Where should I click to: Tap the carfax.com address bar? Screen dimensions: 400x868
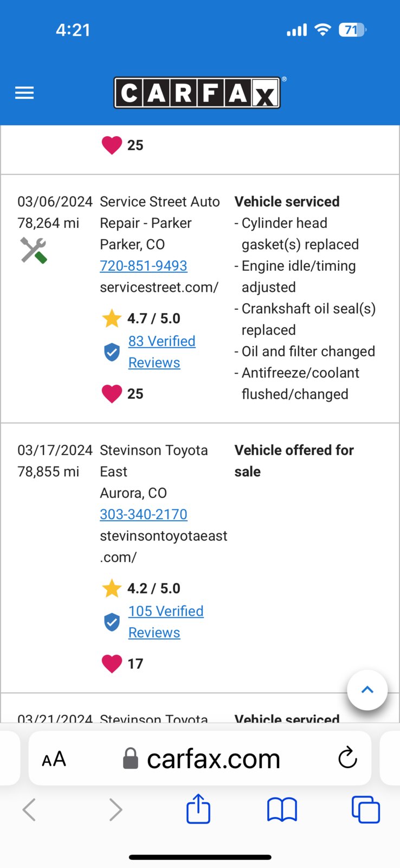[200, 758]
